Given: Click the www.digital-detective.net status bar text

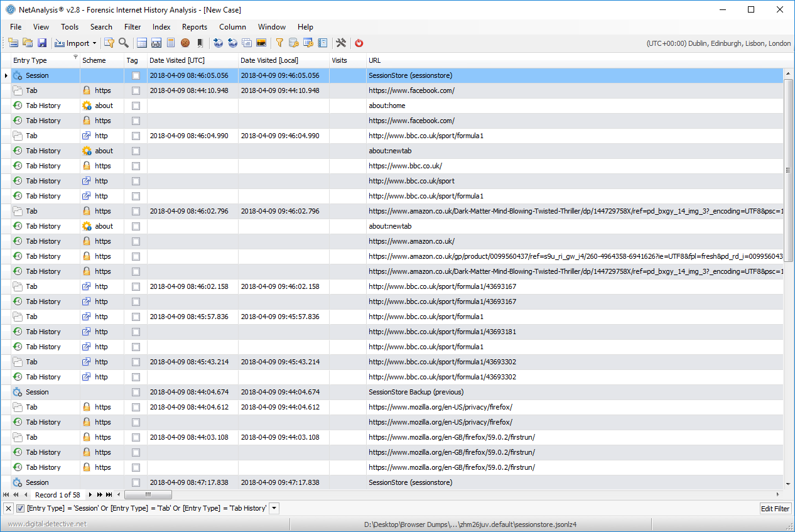Looking at the screenshot, I should pos(47,524).
